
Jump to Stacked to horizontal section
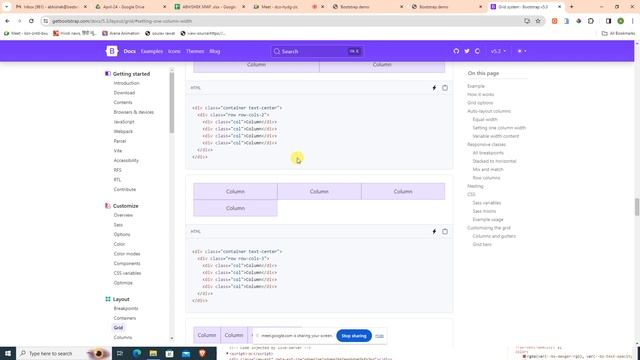pyautogui.click(x=494, y=161)
